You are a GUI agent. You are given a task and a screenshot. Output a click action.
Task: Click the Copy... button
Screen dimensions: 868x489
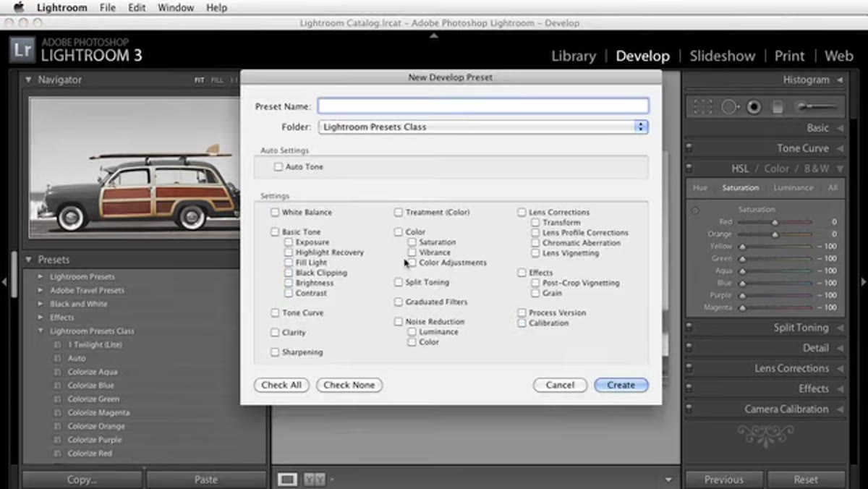coord(82,480)
